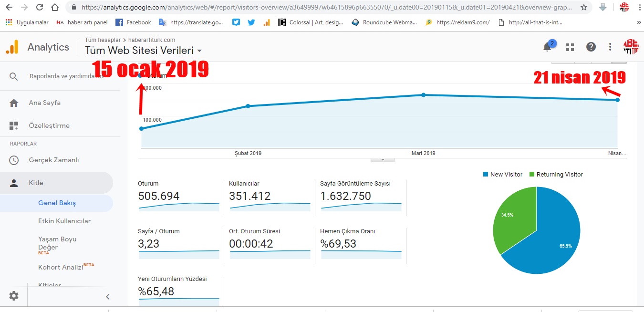Screen dimensions: 644x312
Task: Open the Facebook bookmark
Action: [x=134, y=22]
